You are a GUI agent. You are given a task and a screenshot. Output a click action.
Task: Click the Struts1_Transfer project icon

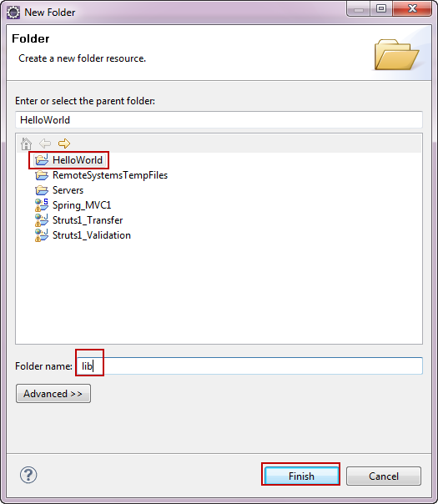click(42, 220)
